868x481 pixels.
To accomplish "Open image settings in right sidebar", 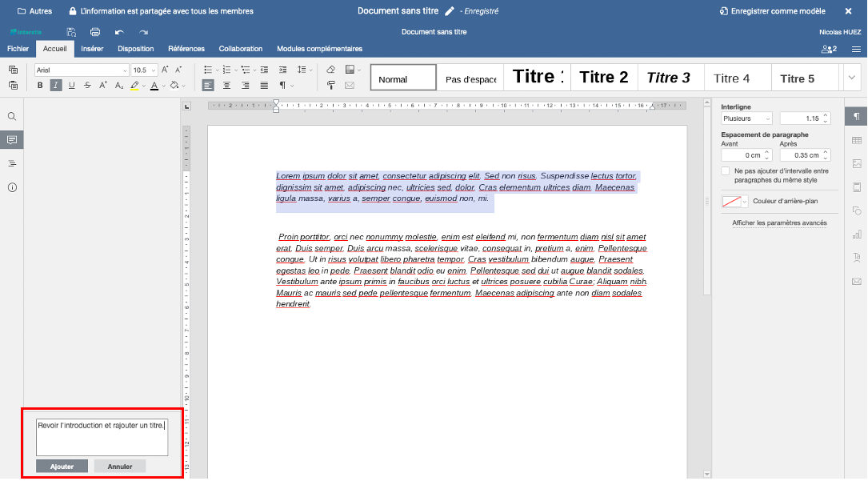I will tap(857, 164).
